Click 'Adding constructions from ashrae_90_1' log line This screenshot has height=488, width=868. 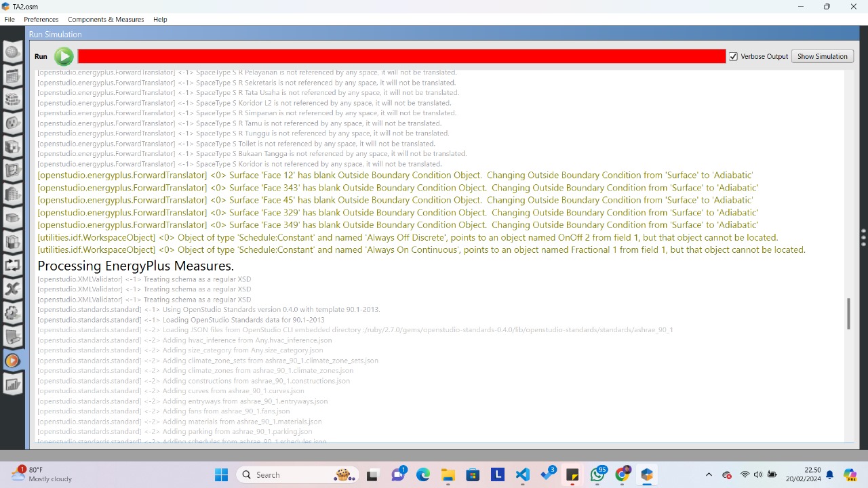tap(194, 381)
